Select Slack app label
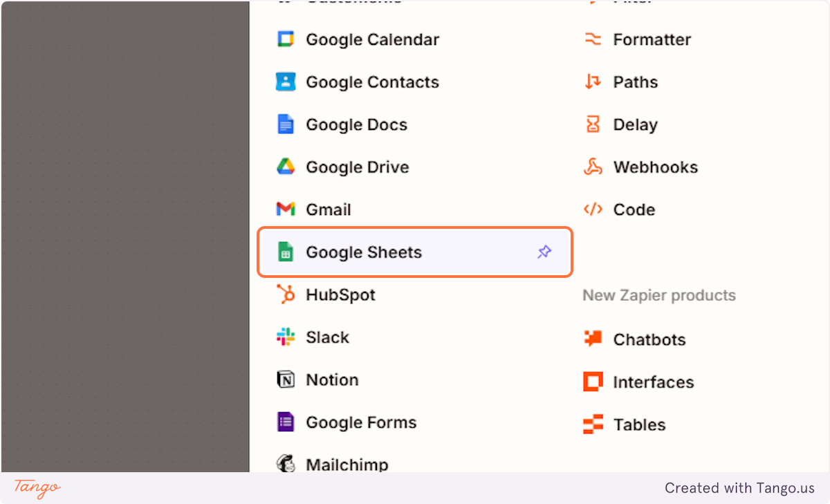The height and width of the screenshot is (504, 830). pyautogui.click(x=327, y=337)
